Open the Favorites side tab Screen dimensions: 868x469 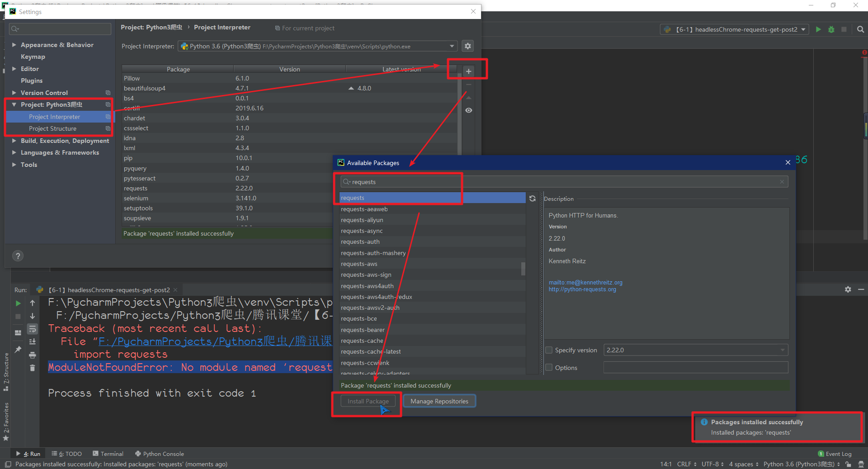[6, 422]
